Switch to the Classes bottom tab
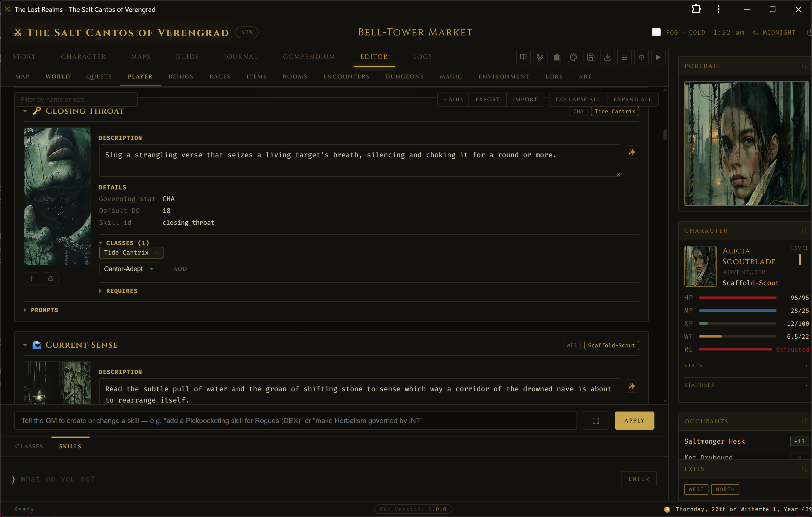This screenshot has width=812, height=517. (29, 447)
